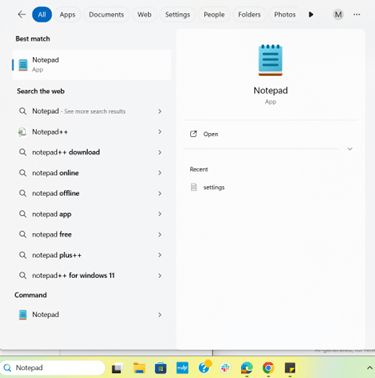
Task: Choose 'notepad offline' suggestion
Action: (55, 193)
